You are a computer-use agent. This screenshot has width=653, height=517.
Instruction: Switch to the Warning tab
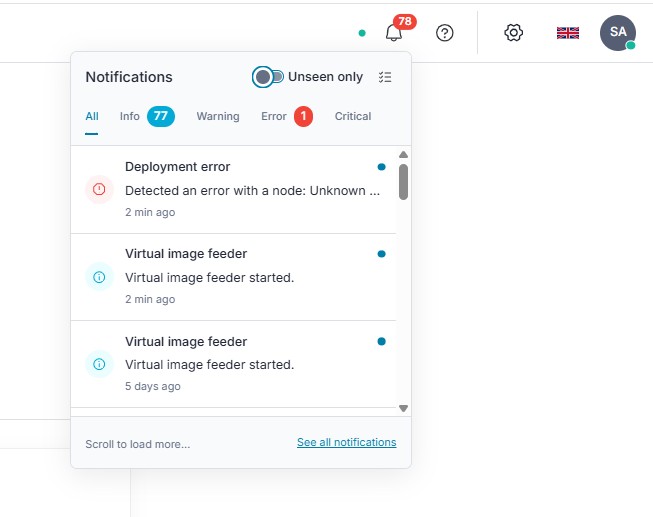click(x=218, y=116)
